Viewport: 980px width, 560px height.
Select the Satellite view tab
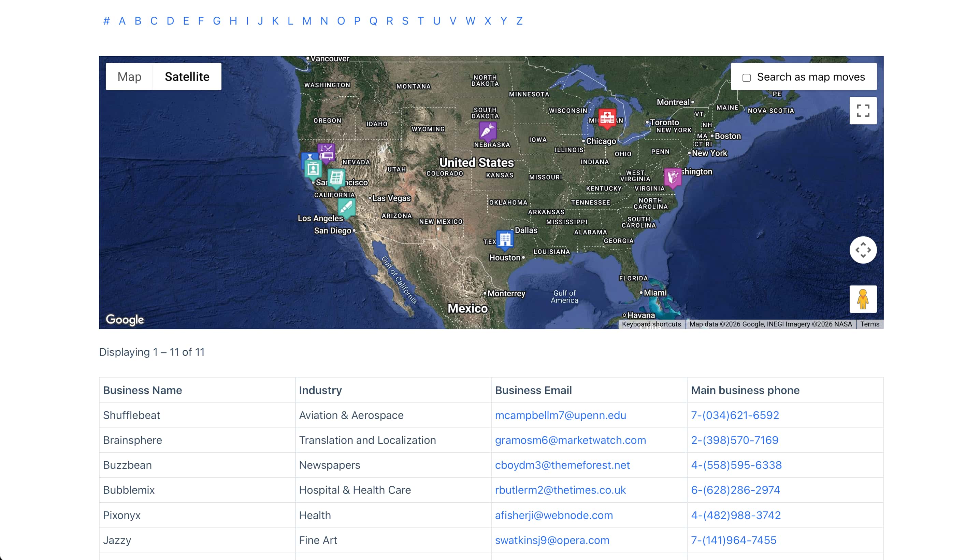click(187, 76)
